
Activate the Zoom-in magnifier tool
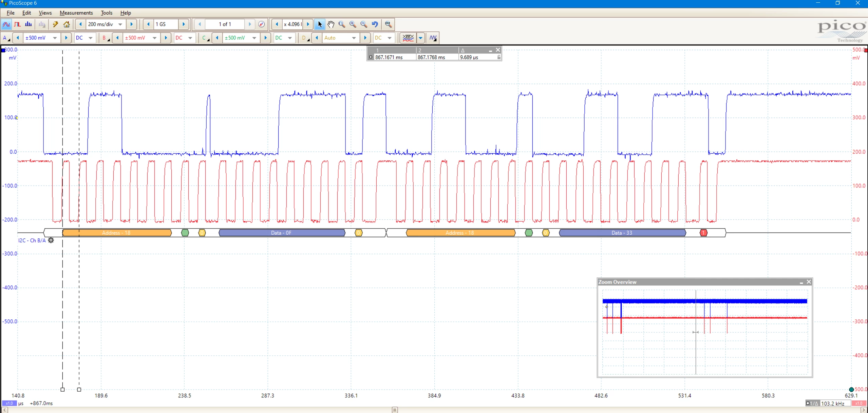[353, 24]
